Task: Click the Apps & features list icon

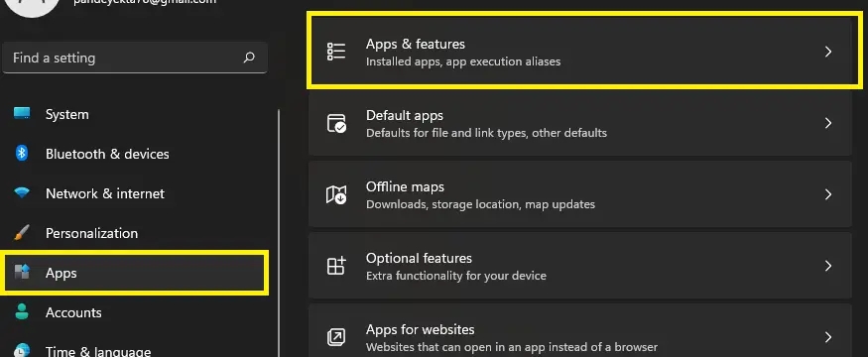Action: pos(336,52)
